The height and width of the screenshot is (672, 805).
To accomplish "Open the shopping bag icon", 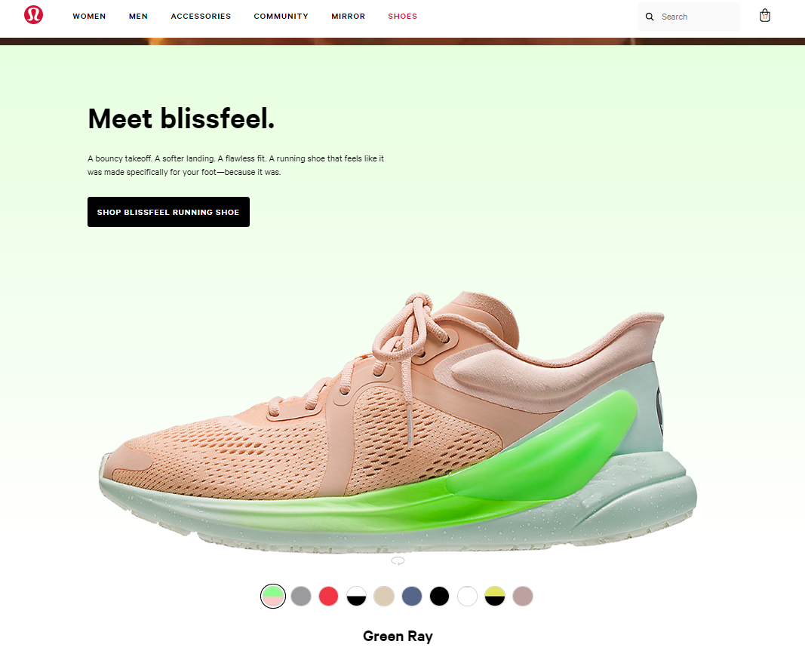I will click(x=764, y=15).
